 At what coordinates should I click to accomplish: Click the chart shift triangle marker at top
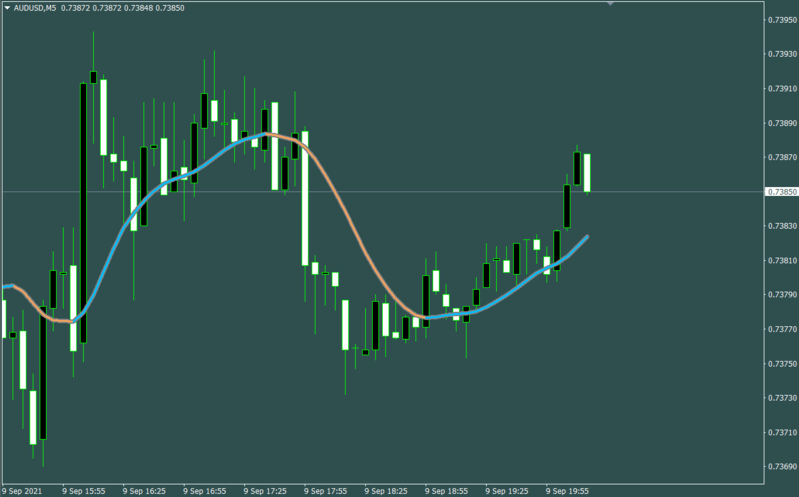[610, 4]
